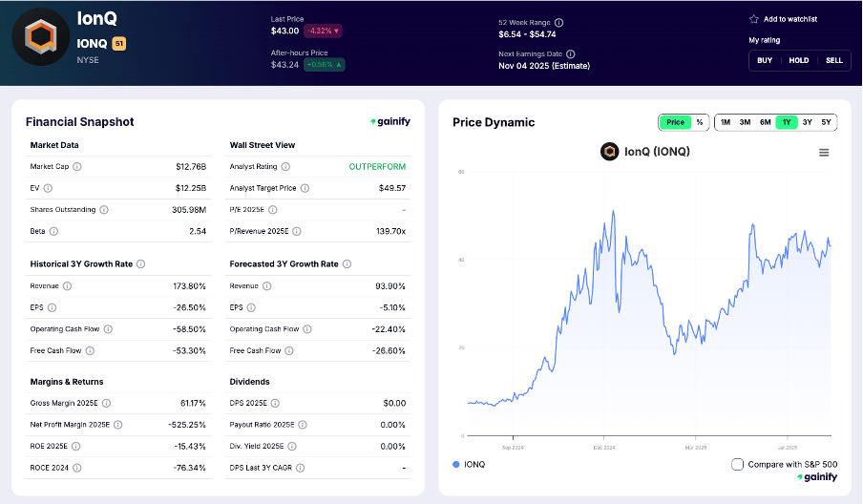Image resolution: width=863 pixels, height=504 pixels.
Task: Click the info icon beside Shares Outstanding
Action: [104, 210]
